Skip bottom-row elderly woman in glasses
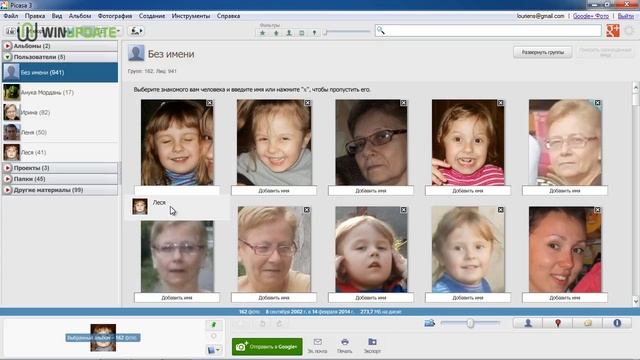Screen dimensions: 640x360 point(307,210)
